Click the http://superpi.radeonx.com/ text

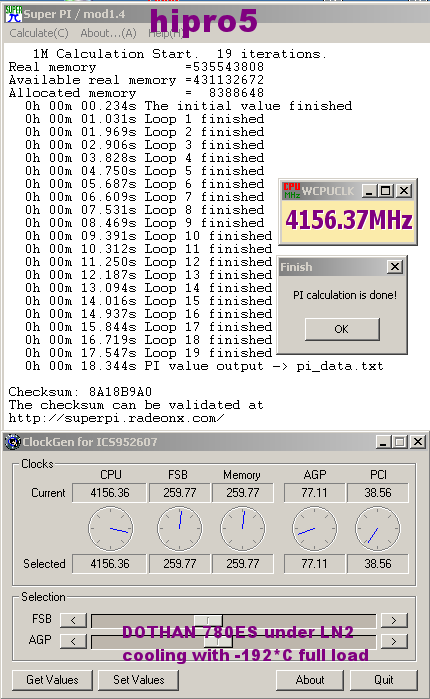coord(116,418)
